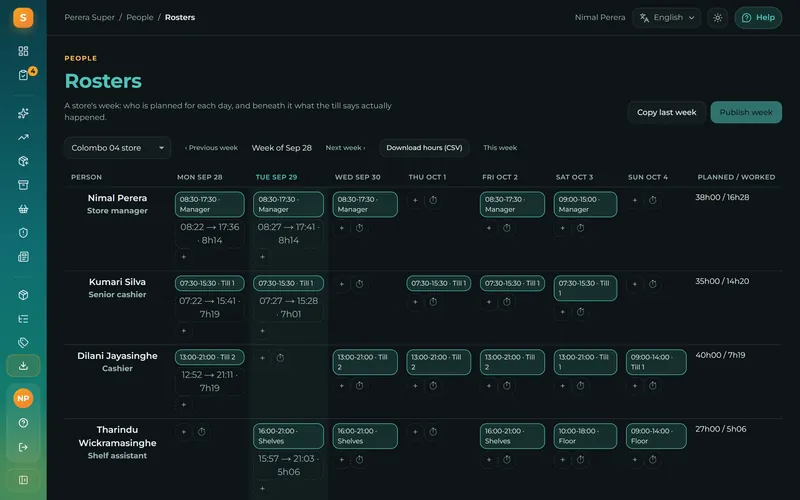The width and height of the screenshot is (800, 500).
Task: Click Nimal Perera's 38h00 / 16h28 total
Action: coord(722,197)
